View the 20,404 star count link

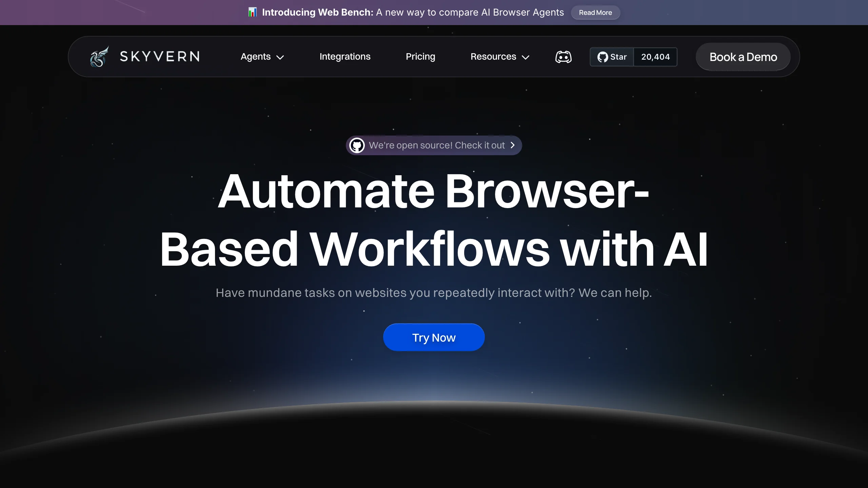(655, 57)
